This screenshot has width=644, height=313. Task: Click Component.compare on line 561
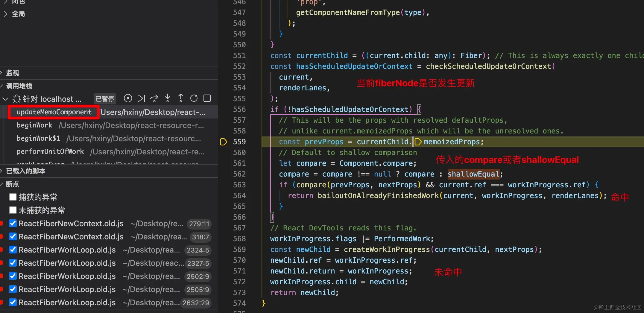pyautogui.click(x=376, y=163)
